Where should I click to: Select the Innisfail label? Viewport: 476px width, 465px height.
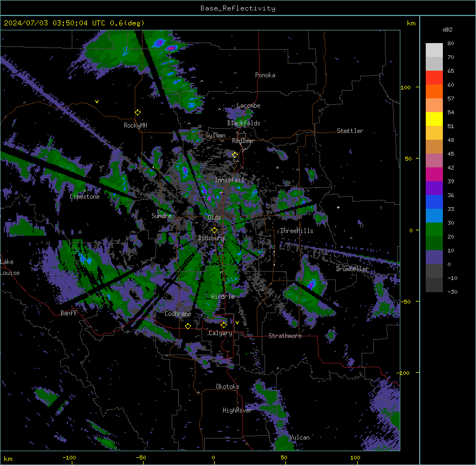point(229,180)
